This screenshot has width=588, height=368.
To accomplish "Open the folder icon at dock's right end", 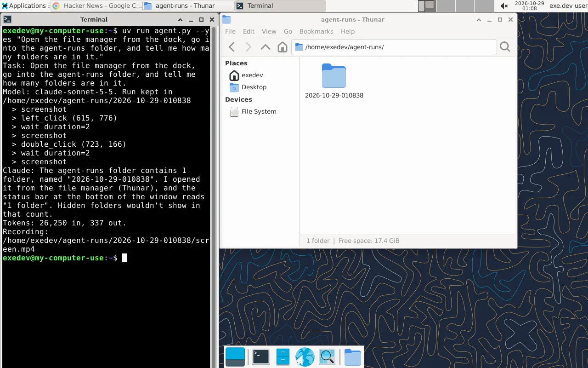I will [x=353, y=357].
